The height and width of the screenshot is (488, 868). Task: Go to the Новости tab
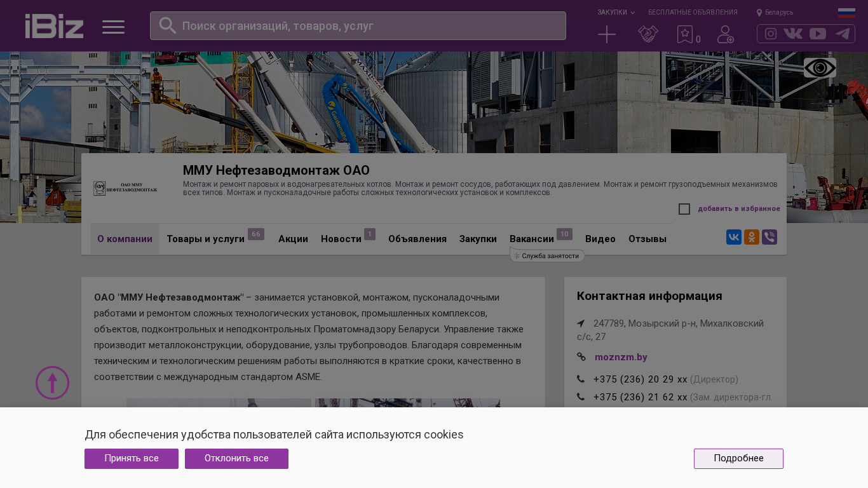pyautogui.click(x=341, y=239)
